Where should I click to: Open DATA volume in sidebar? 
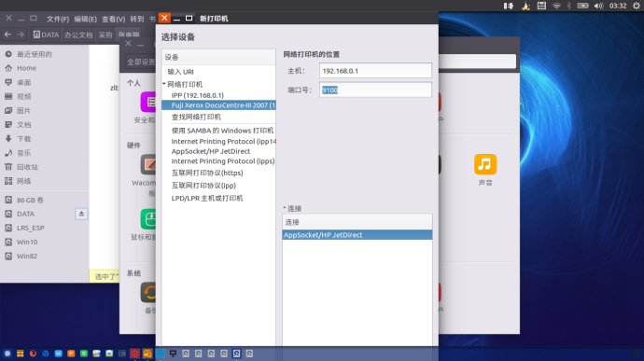pos(25,214)
